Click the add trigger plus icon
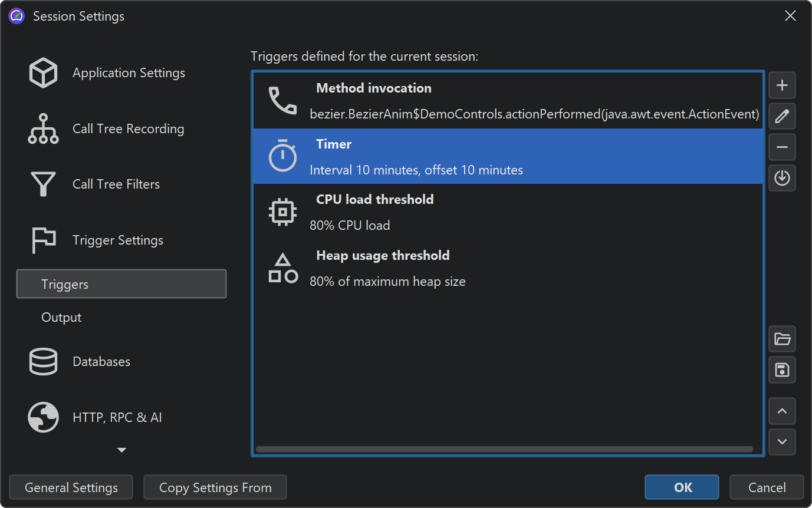The image size is (812, 508). 782,85
